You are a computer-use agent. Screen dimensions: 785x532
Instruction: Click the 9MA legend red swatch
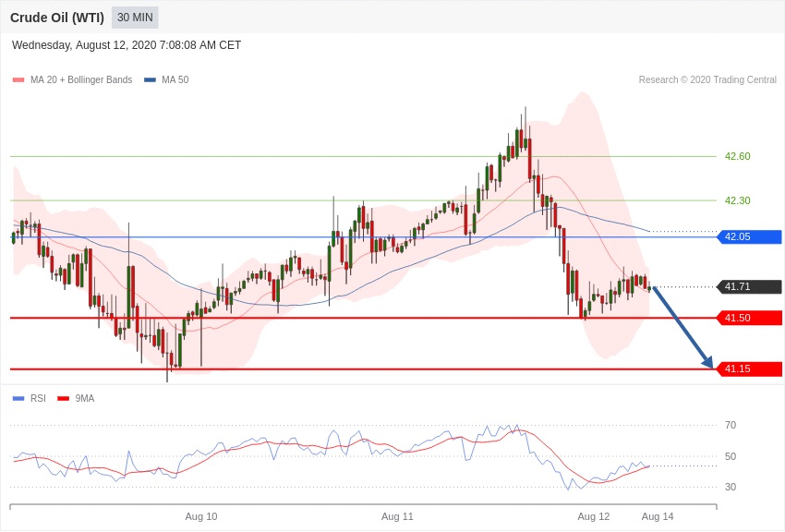63,399
